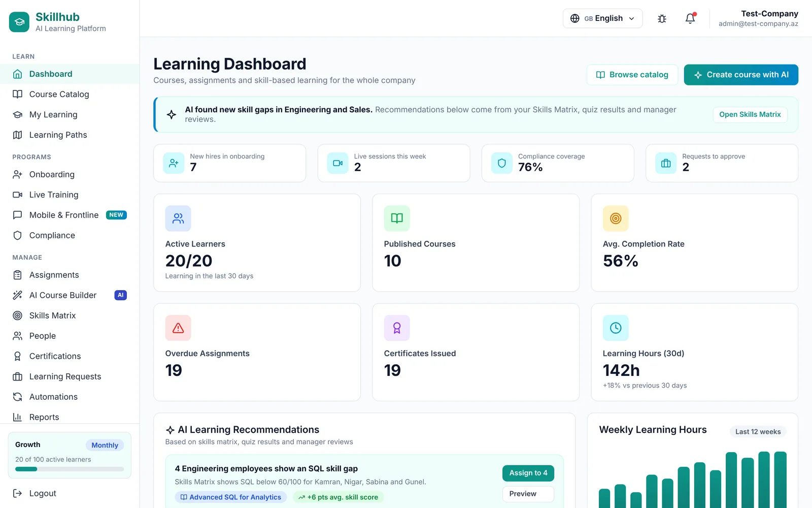Open Advanced SQL for Analytics course chip
The image size is (812, 508).
click(x=231, y=497)
